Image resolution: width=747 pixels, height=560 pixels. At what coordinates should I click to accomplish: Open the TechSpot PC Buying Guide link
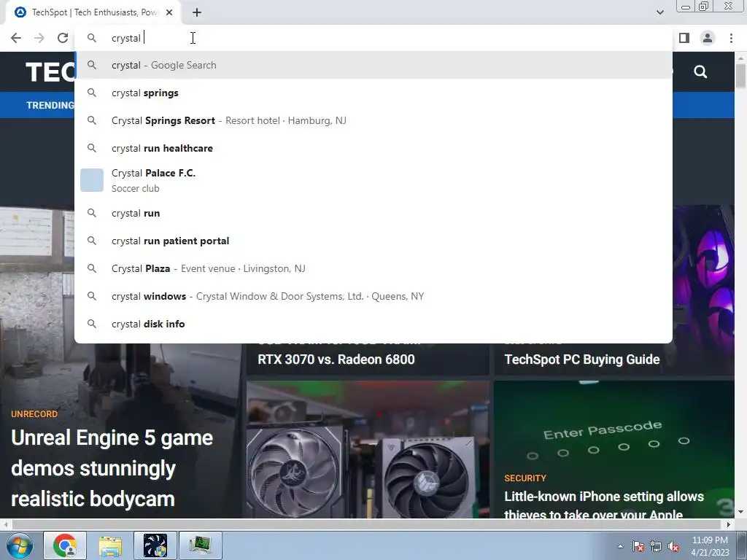tap(581, 359)
